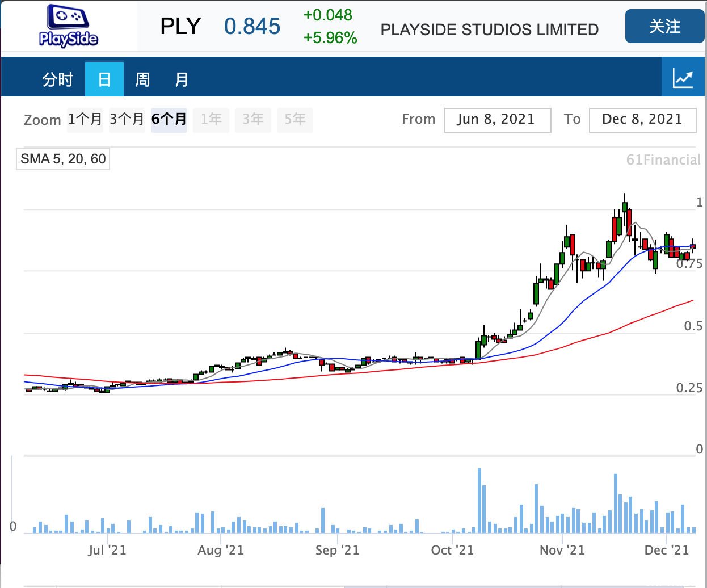This screenshot has height=588, width=707.
Task: Click the SMA 5, 20, 60 legend box
Action: point(63,159)
